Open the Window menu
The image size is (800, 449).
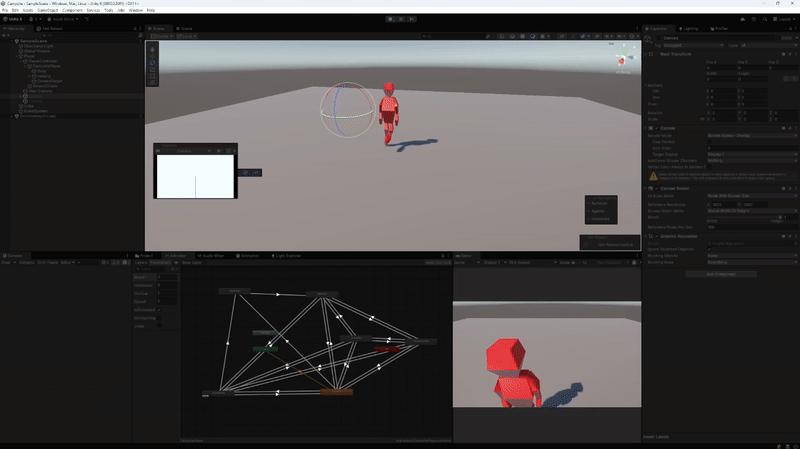tap(135, 10)
